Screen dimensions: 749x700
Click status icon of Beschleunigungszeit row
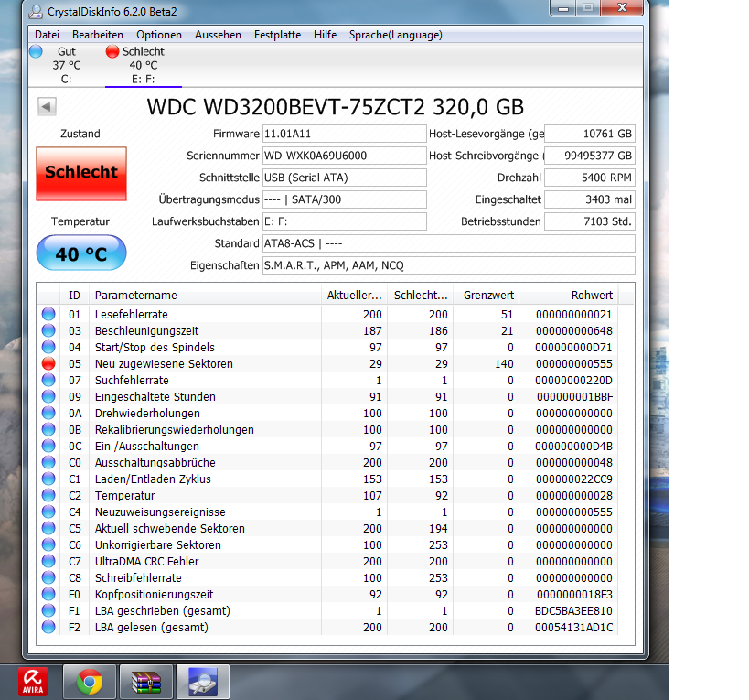pos(48,330)
